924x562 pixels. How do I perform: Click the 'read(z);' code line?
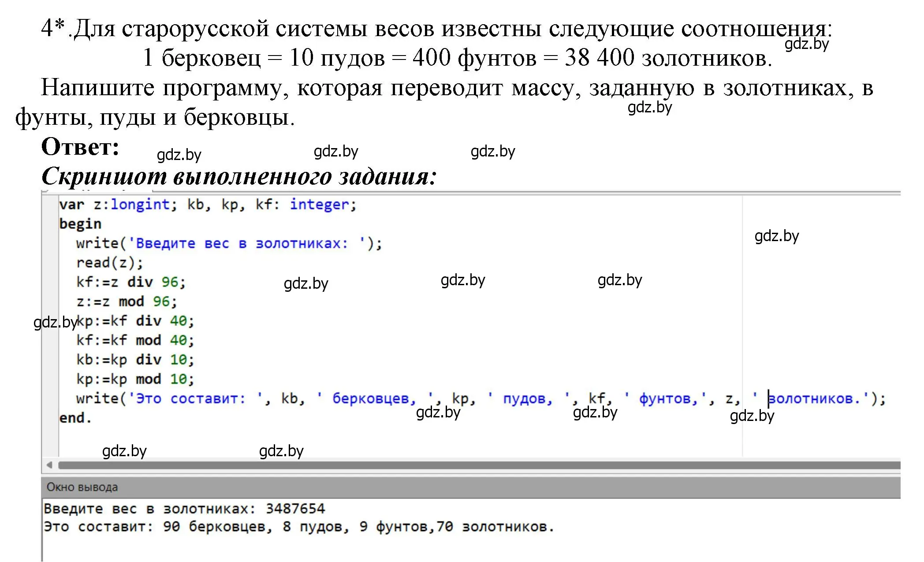(110, 263)
